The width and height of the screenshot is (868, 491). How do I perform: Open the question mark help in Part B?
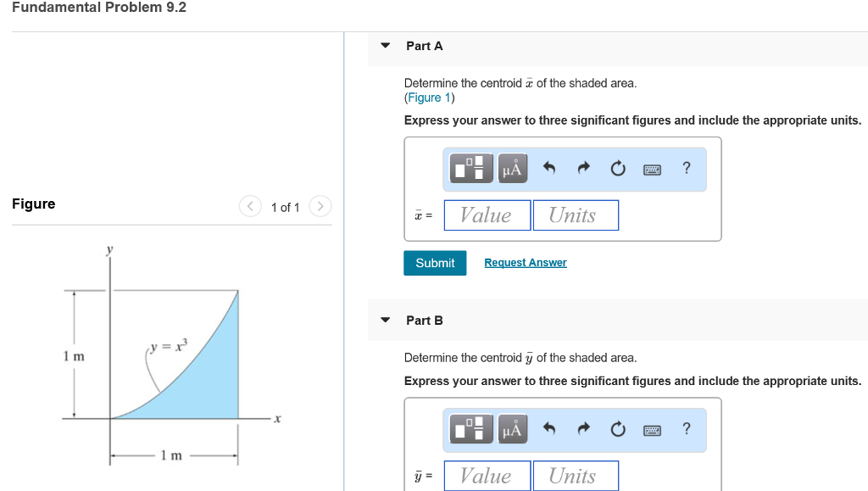pyautogui.click(x=686, y=429)
